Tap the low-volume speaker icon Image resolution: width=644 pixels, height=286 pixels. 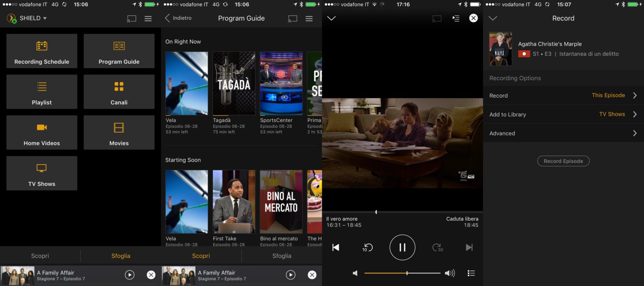coord(355,273)
